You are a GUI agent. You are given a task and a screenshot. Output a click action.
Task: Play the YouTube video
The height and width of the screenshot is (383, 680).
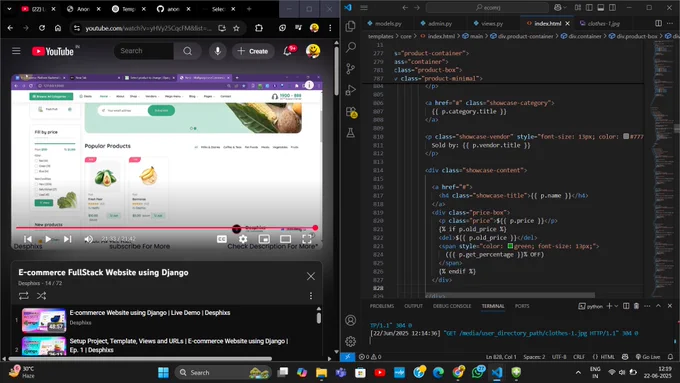point(48,239)
